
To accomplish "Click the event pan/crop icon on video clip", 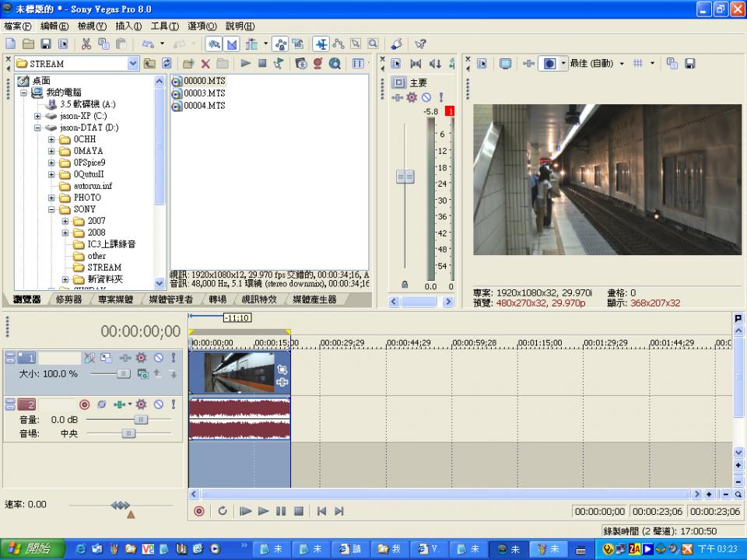I will tap(282, 370).
